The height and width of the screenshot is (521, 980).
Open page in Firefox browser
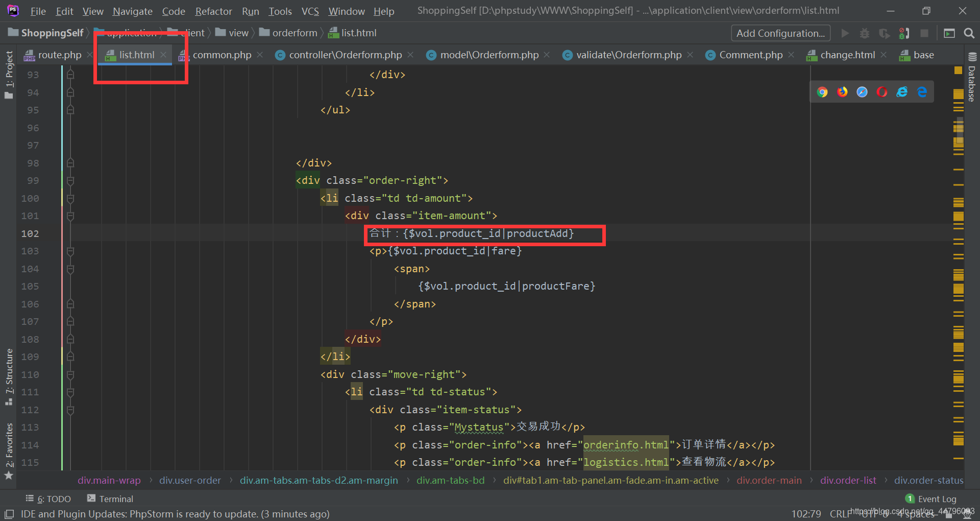[x=842, y=92]
